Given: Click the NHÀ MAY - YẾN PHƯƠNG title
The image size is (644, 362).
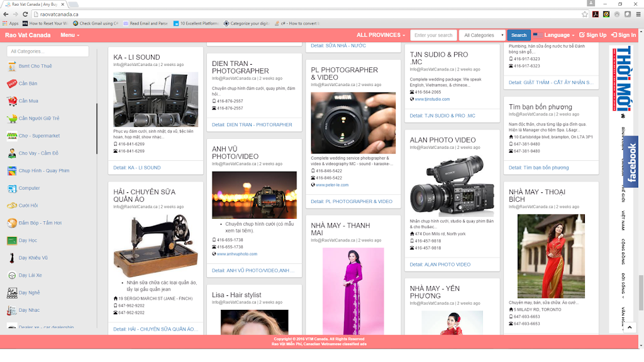Looking at the screenshot, I should (435, 292).
